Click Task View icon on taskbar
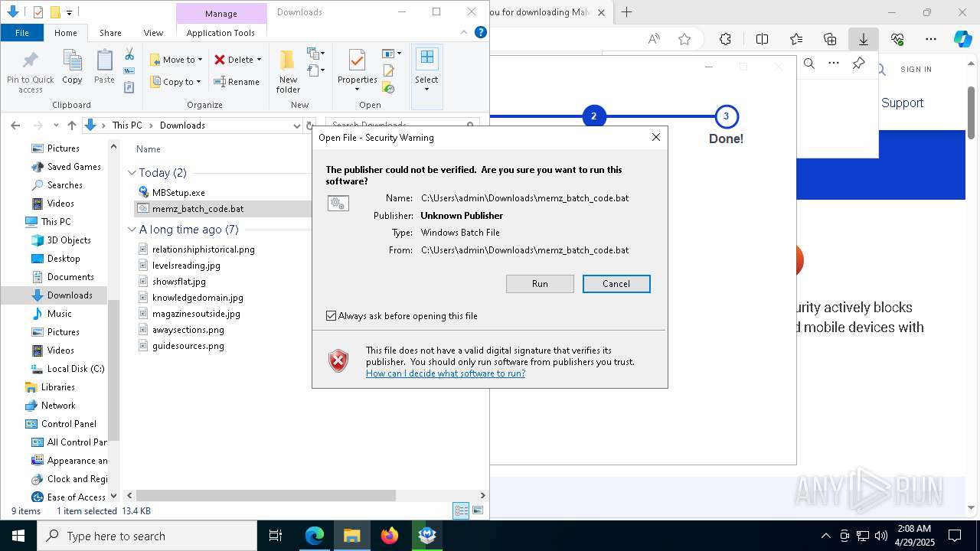Viewport: 980px width, 551px height. [x=276, y=536]
